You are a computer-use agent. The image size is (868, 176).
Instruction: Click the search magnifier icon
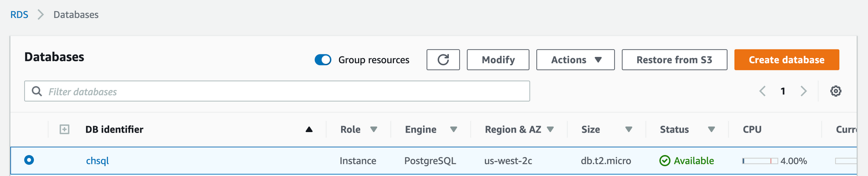point(37,91)
